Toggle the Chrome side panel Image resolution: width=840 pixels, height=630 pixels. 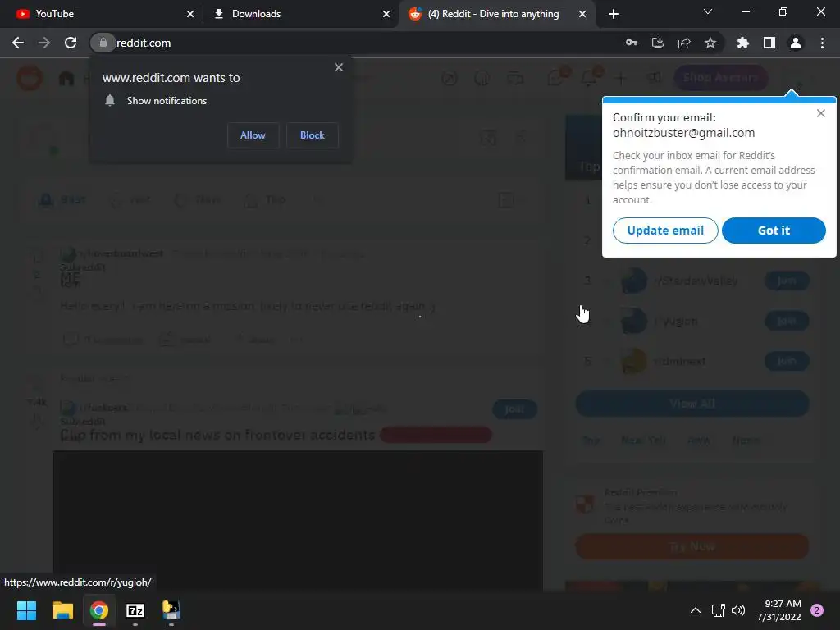click(x=769, y=43)
